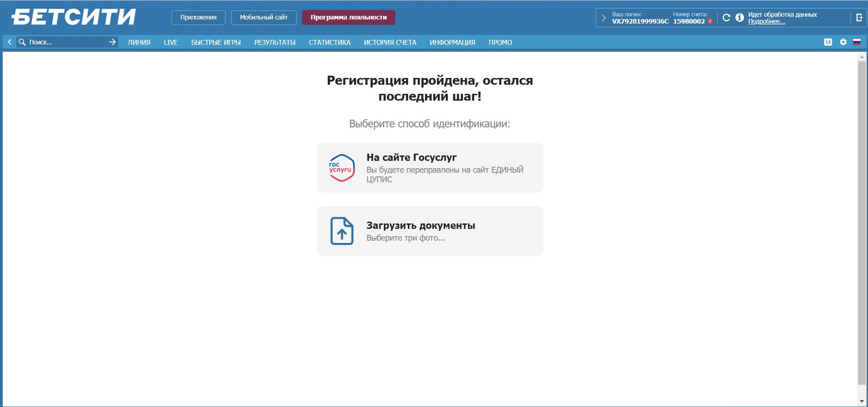Click the Госуслуги logo icon
The height and width of the screenshot is (407, 868).
click(341, 168)
